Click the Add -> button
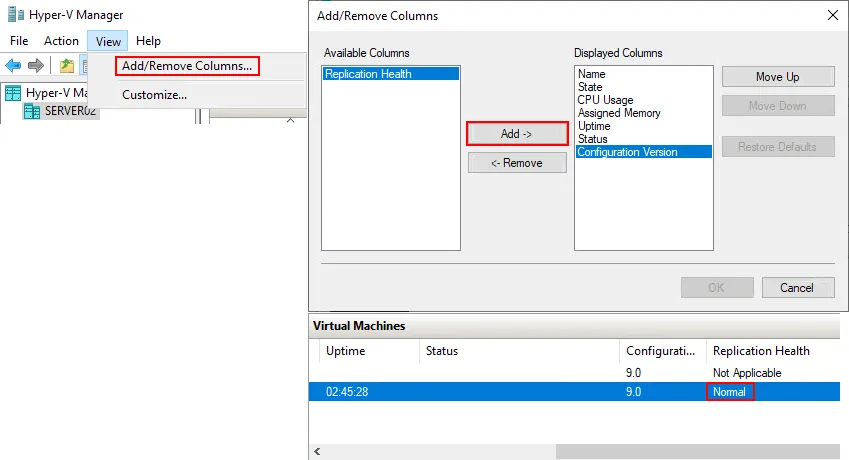This screenshot has width=849, height=460. [517, 133]
